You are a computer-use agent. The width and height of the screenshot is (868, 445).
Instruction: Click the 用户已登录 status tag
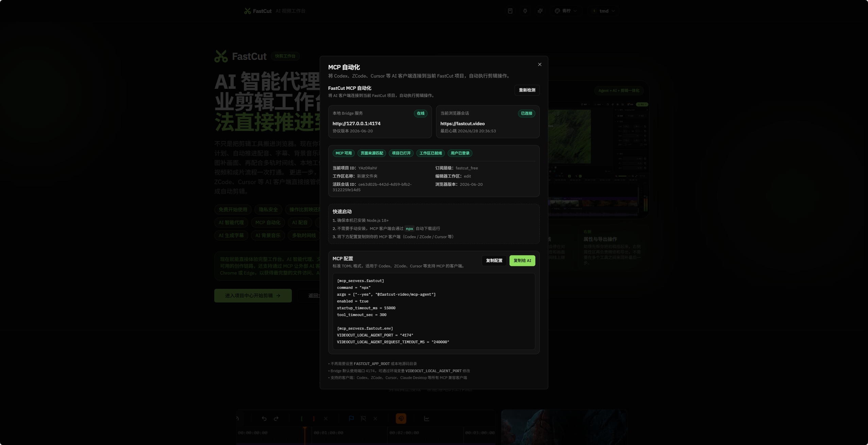pos(460,153)
